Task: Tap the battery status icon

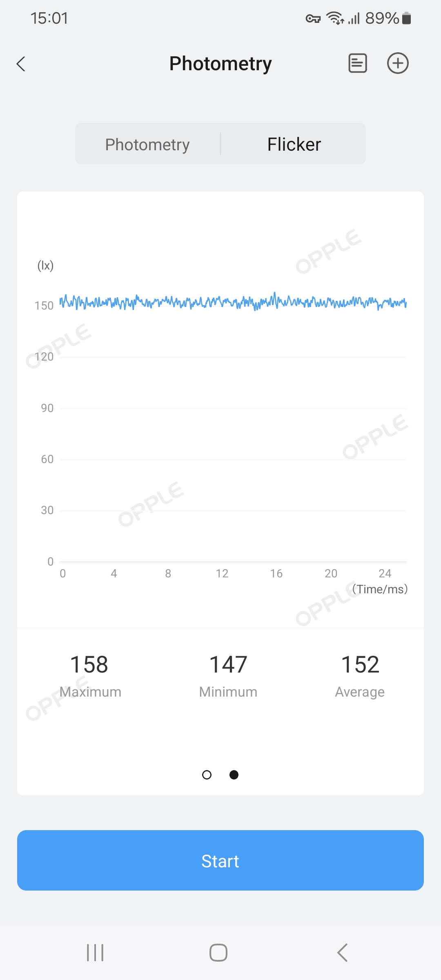Action: tap(406, 18)
